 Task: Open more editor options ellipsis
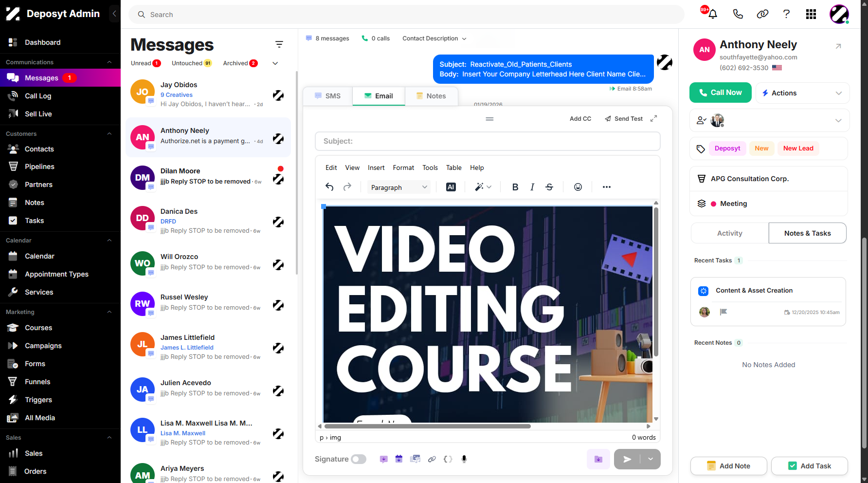[607, 187]
